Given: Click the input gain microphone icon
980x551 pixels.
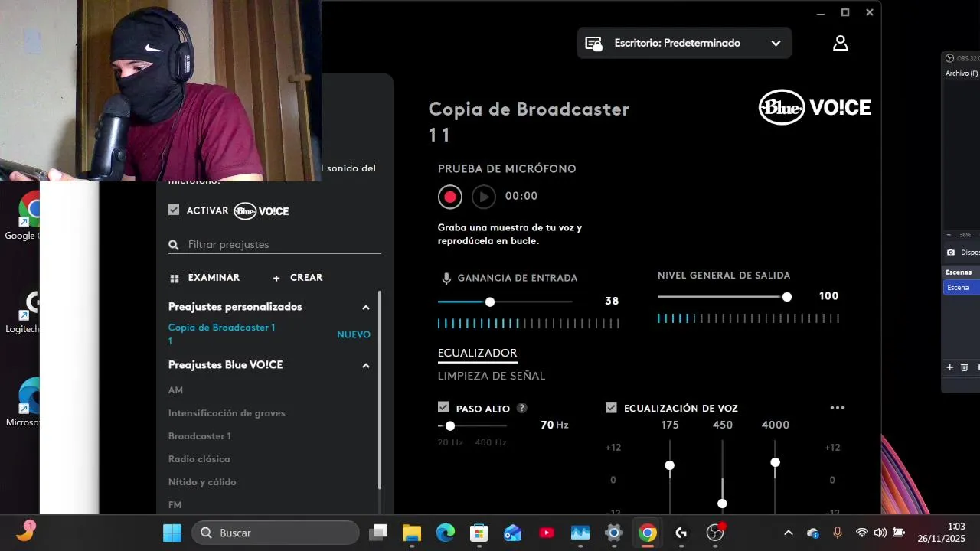Looking at the screenshot, I should (x=446, y=278).
